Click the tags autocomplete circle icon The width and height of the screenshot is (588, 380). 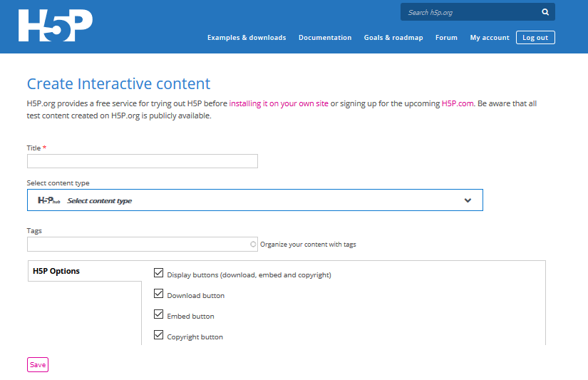(253, 245)
